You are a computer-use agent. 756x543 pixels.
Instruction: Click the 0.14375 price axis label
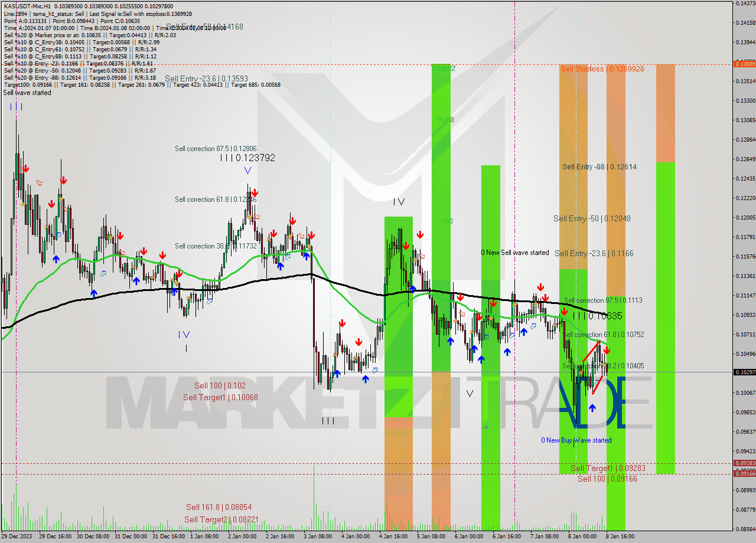745,4
